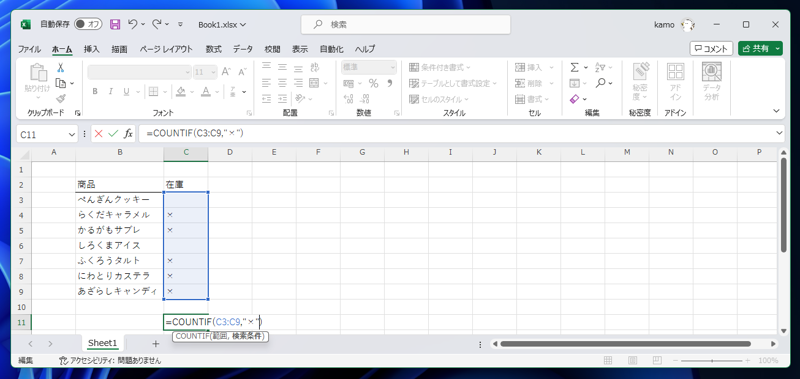Click the cell containing らくだキャラメル
Viewport: 800px width, 379px height.
[x=119, y=215]
